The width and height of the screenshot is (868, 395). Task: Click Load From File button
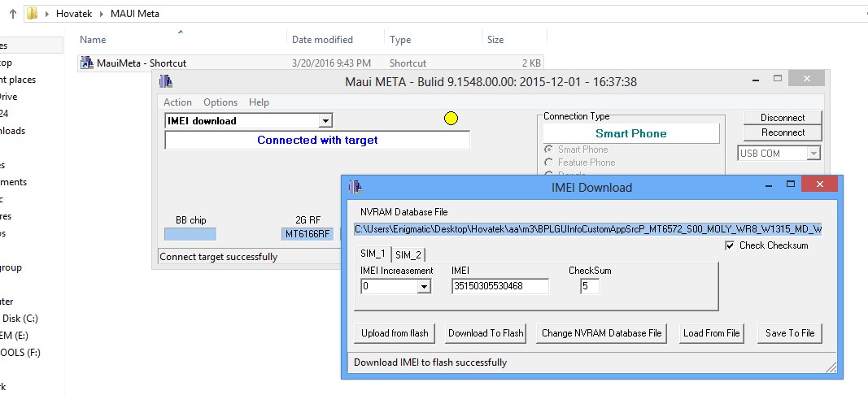click(x=711, y=333)
